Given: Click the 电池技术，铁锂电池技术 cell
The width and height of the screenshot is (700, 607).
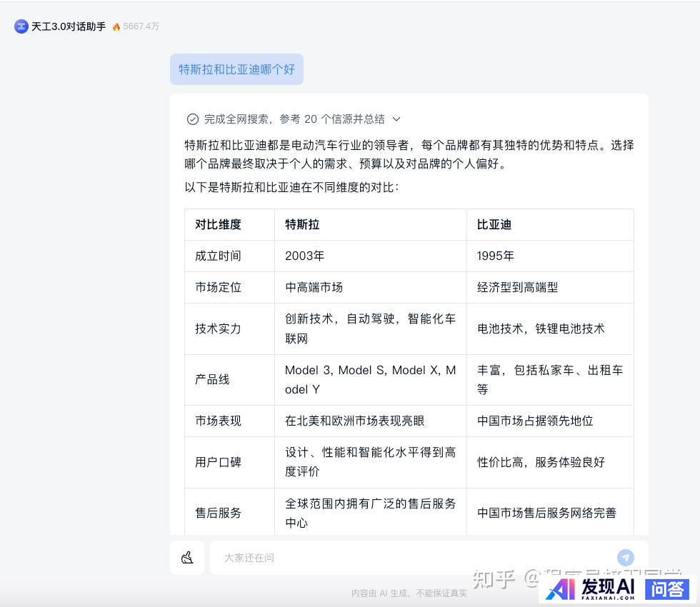Looking at the screenshot, I should pos(541,328).
